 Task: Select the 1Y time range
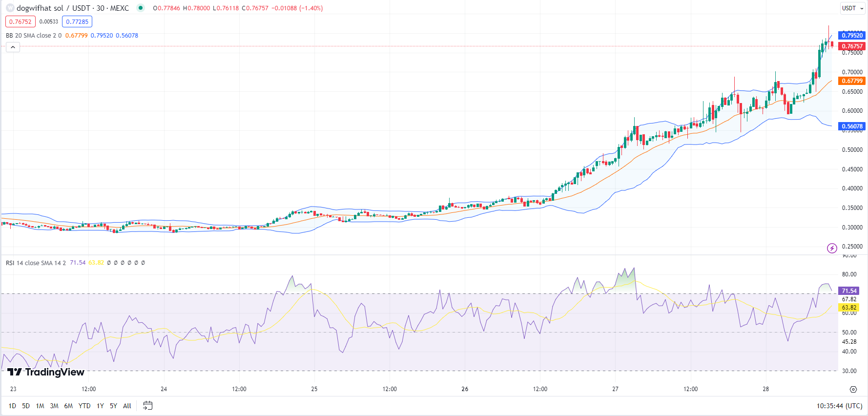100,406
